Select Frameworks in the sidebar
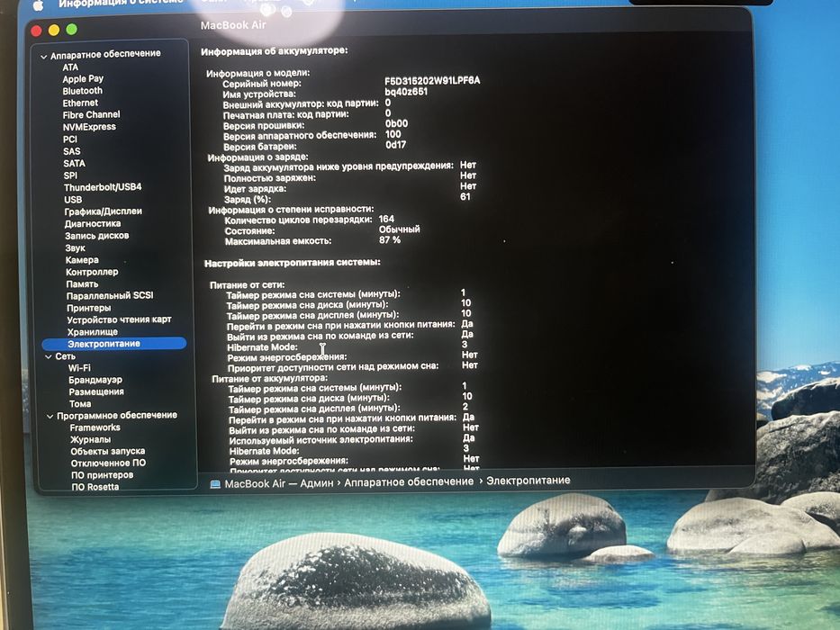The image size is (840, 630). point(95,427)
